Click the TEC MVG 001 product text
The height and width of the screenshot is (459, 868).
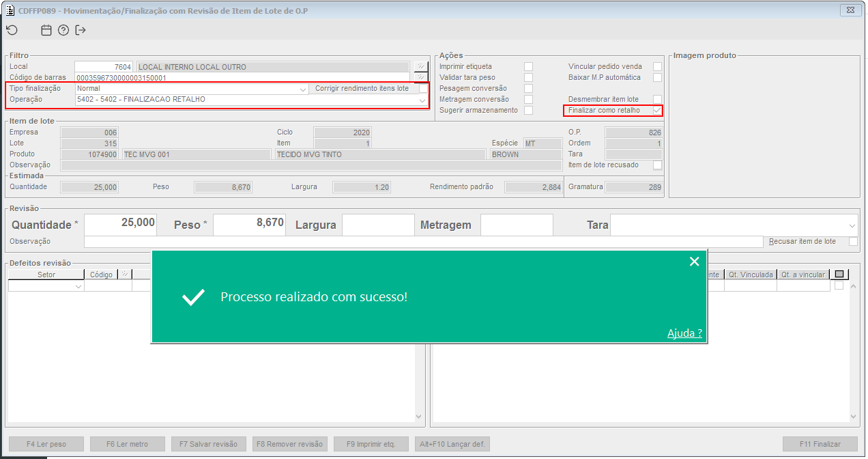pyautogui.click(x=146, y=154)
